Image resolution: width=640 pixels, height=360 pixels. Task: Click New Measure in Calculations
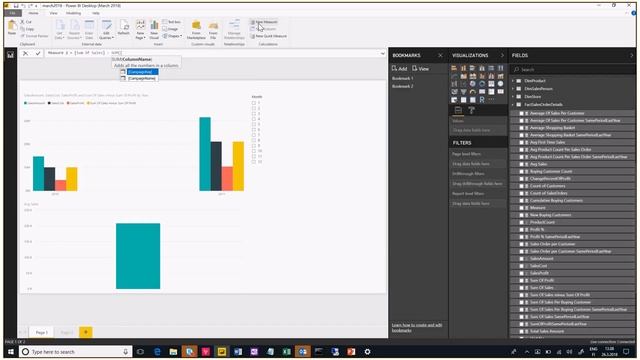[264, 22]
